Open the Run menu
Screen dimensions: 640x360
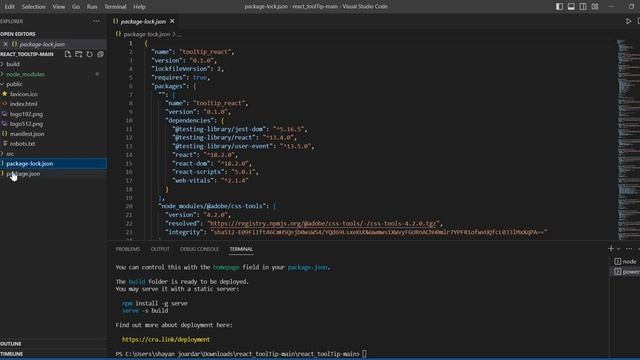click(92, 7)
